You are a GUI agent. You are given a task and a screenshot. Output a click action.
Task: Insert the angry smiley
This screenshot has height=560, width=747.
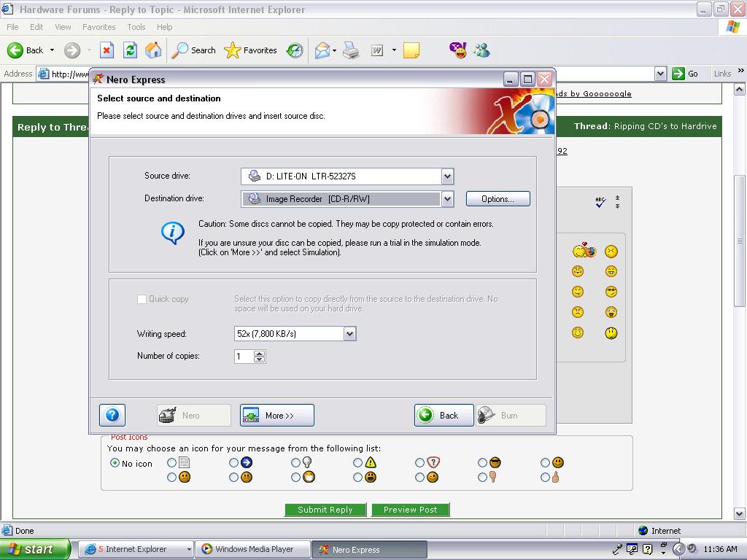pyautogui.click(x=578, y=312)
